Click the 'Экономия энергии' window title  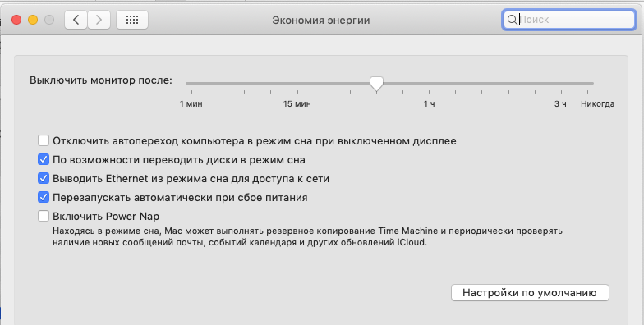pyautogui.click(x=320, y=20)
